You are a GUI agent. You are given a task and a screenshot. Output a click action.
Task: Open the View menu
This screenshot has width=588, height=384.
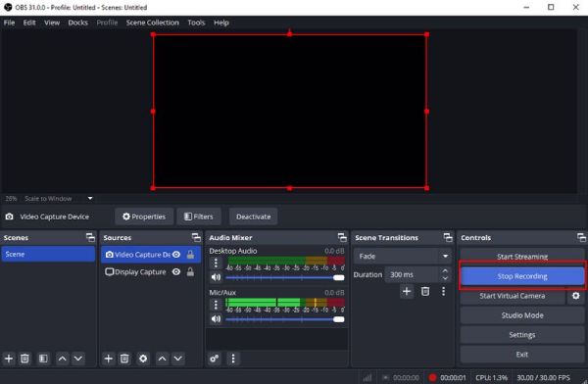point(52,23)
